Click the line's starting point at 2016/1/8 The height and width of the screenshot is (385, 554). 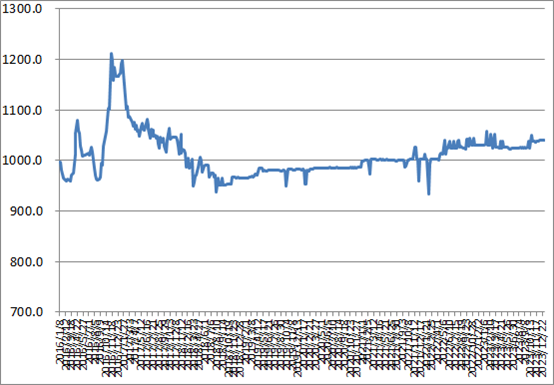click(60, 162)
